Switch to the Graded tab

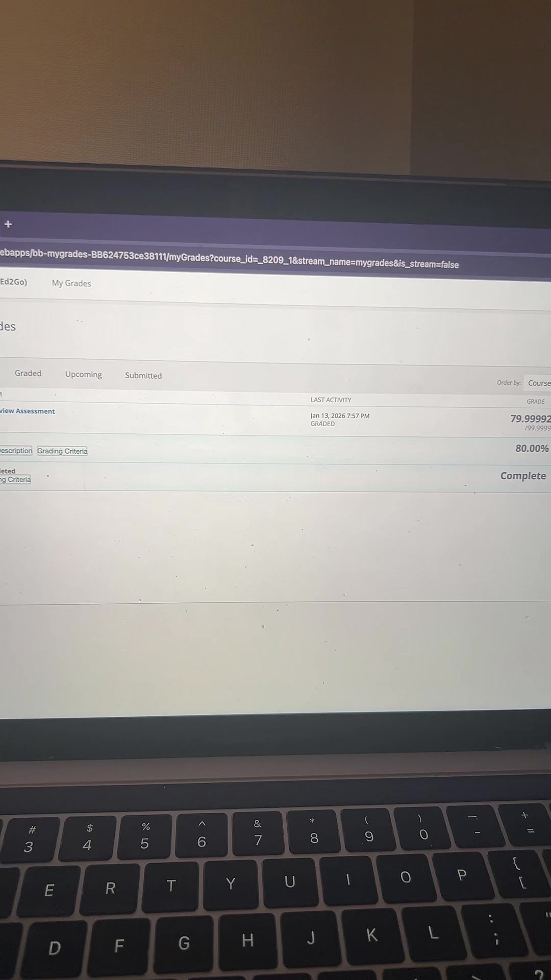28,373
